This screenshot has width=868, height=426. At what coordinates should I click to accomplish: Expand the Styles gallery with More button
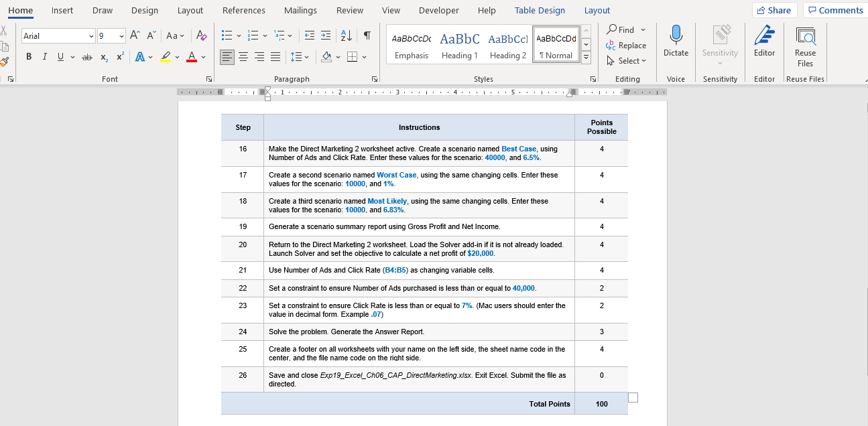point(586,58)
